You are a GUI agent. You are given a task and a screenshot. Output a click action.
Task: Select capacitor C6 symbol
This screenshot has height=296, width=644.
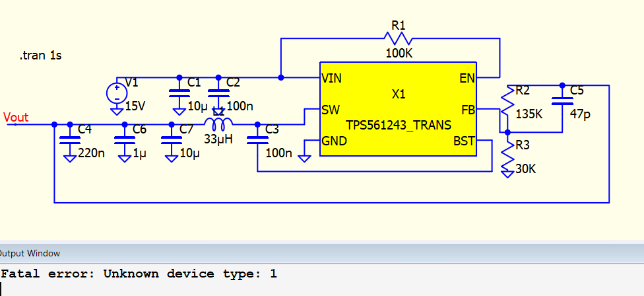(125, 140)
